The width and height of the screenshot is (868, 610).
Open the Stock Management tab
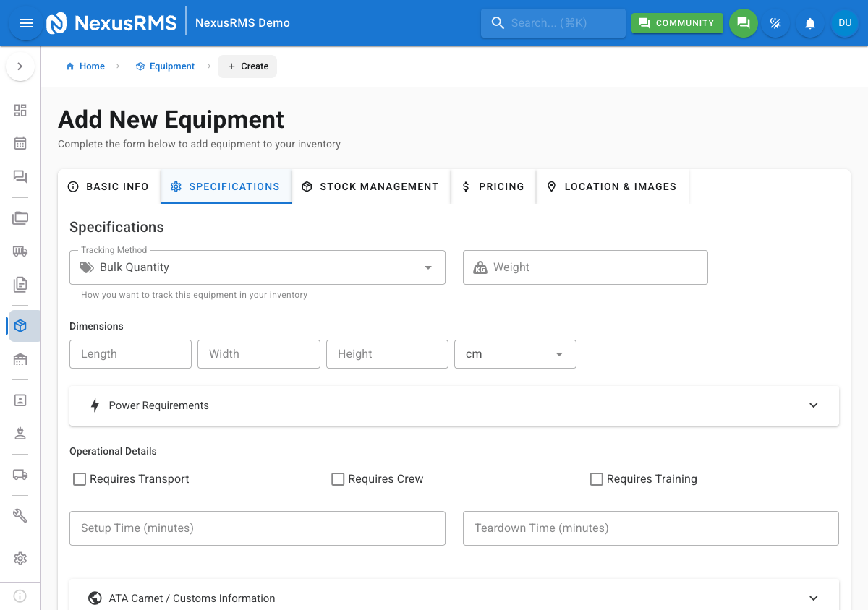370,186
